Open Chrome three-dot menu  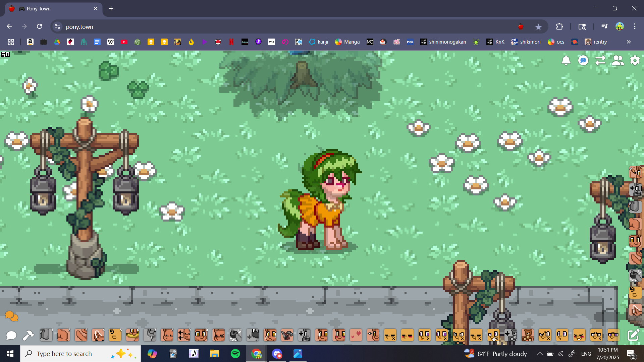[635, 26]
